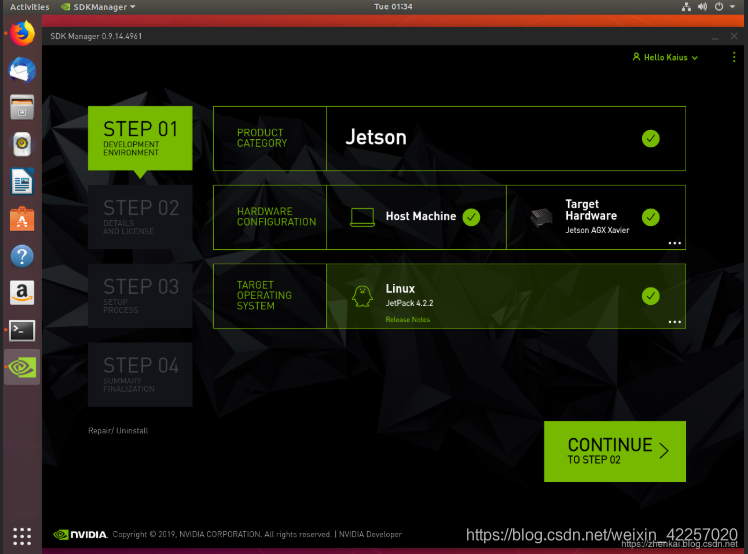Open Activities overview
Image resolution: width=748 pixels, height=554 pixels.
tap(30, 7)
